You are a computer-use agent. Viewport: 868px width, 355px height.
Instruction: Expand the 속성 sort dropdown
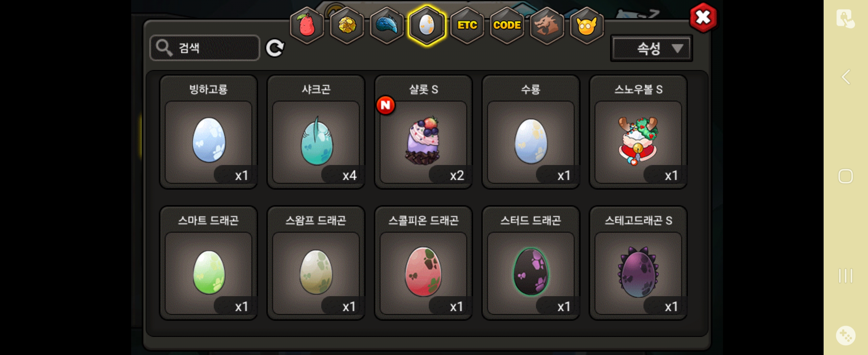[651, 49]
